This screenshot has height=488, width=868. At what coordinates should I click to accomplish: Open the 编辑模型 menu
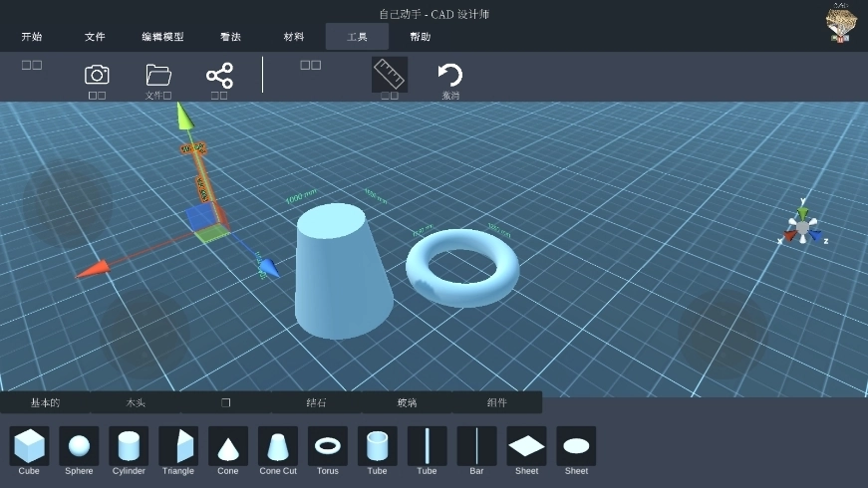click(x=162, y=37)
